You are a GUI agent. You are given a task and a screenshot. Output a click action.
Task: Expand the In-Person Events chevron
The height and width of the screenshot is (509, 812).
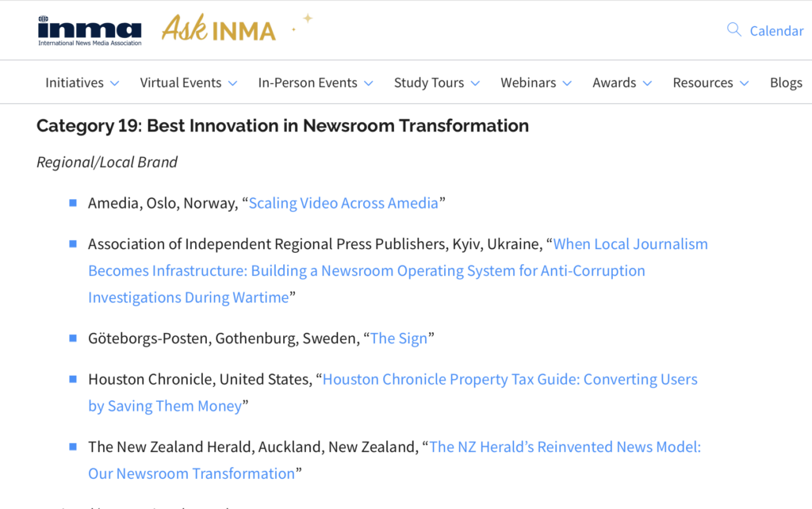(x=369, y=83)
